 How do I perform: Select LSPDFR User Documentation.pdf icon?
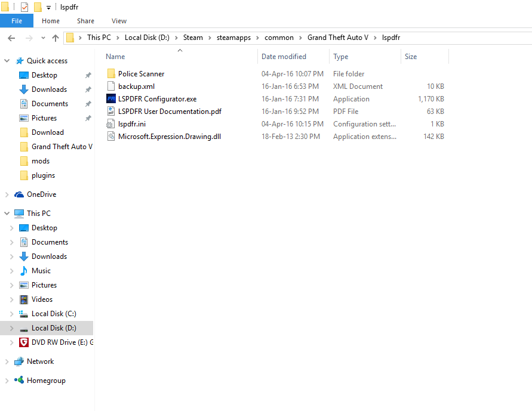111,111
